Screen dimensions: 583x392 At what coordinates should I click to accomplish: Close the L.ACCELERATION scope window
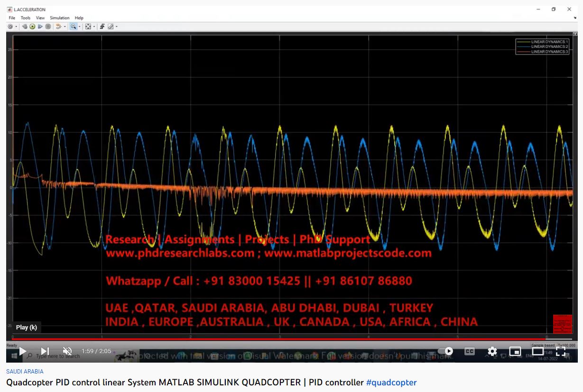(569, 9)
